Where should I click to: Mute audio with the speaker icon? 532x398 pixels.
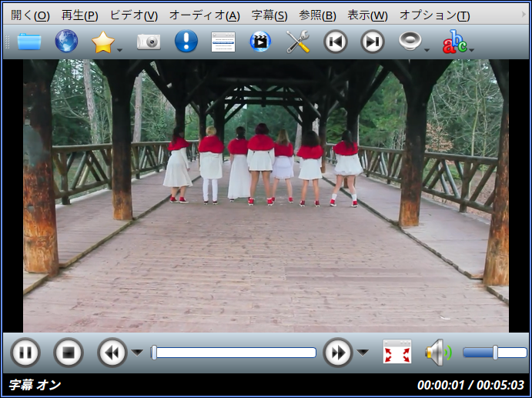pyautogui.click(x=438, y=353)
